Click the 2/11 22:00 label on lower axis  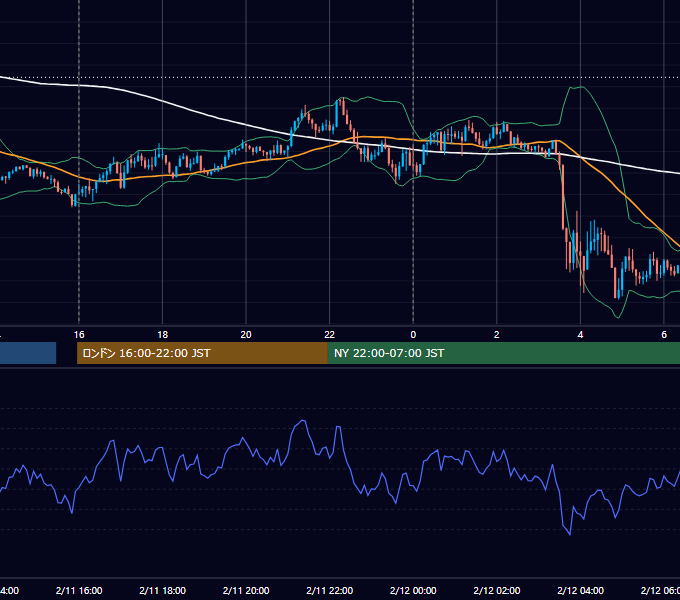point(330,590)
